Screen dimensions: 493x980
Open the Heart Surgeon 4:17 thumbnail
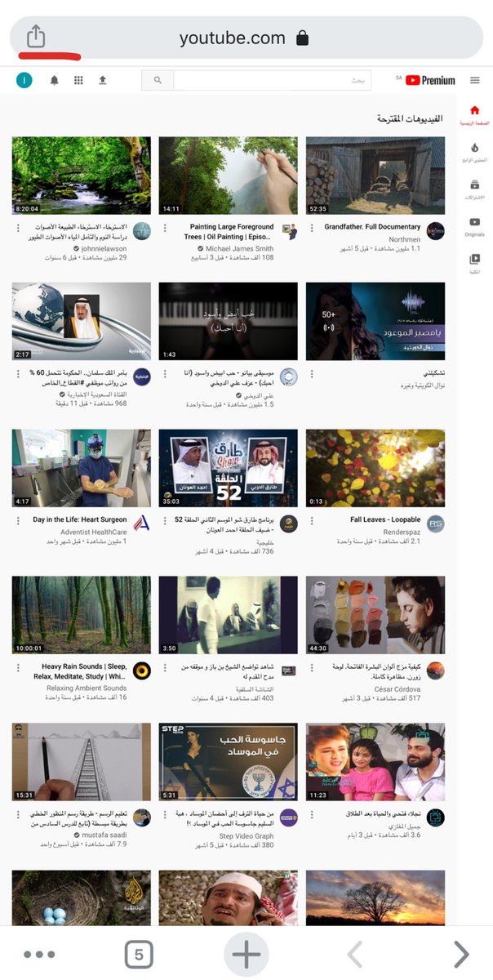(82, 469)
